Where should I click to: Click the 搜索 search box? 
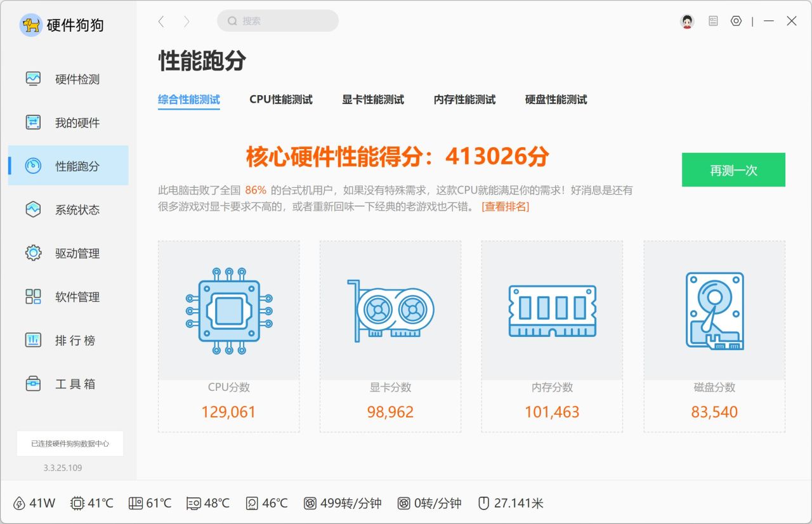click(278, 21)
